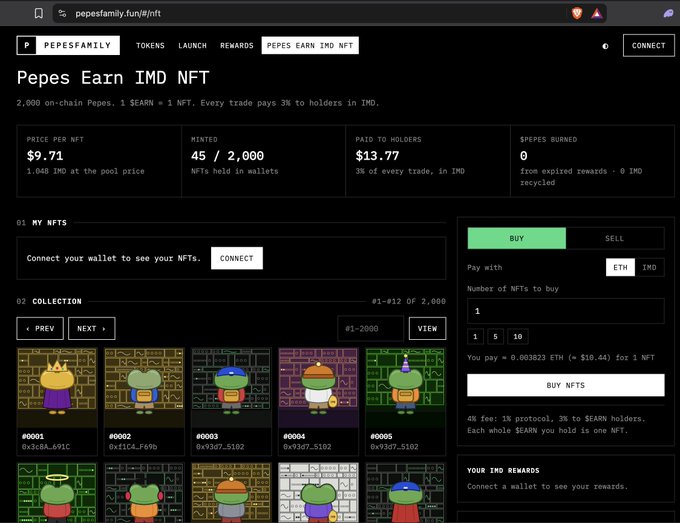
Task: Open the halo Pepe thumbnail in second row
Action: (x=57, y=493)
